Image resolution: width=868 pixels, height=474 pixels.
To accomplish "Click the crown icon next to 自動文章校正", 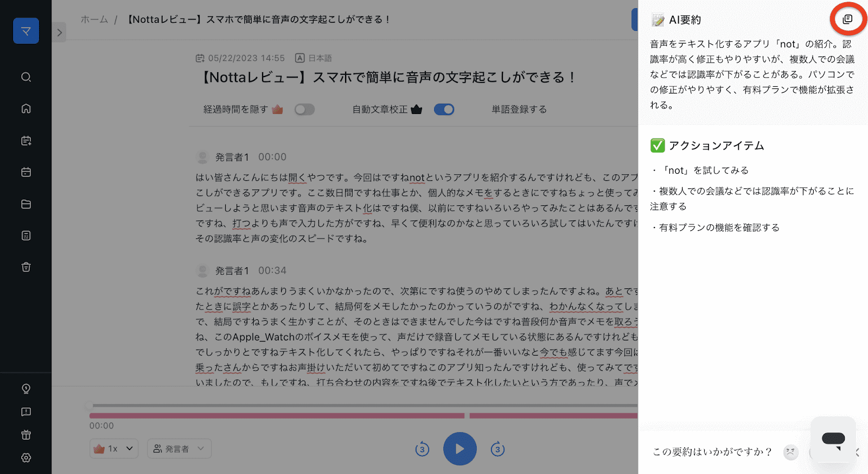I will (416, 110).
